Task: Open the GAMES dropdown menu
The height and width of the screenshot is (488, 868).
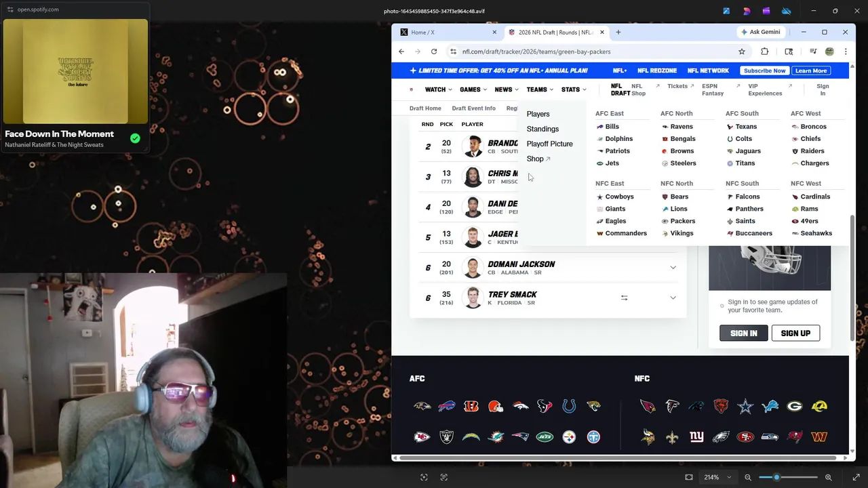Action: [x=473, y=89]
